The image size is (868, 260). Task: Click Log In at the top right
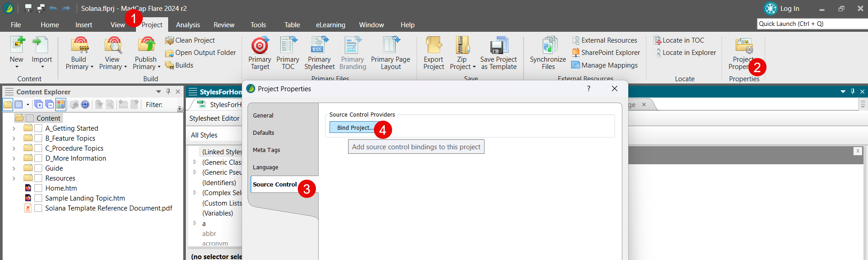(790, 9)
